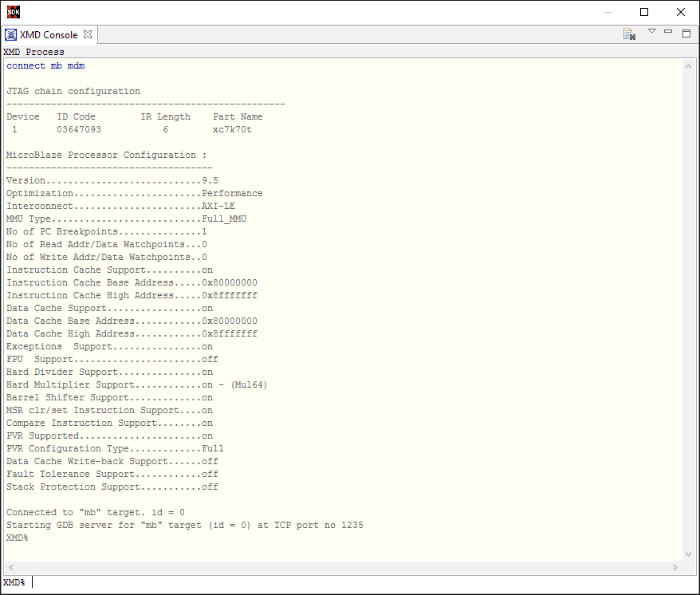Viewport: 700px width, 595px height.
Task: Click the JTAG chain configuration text
Action: click(x=72, y=91)
